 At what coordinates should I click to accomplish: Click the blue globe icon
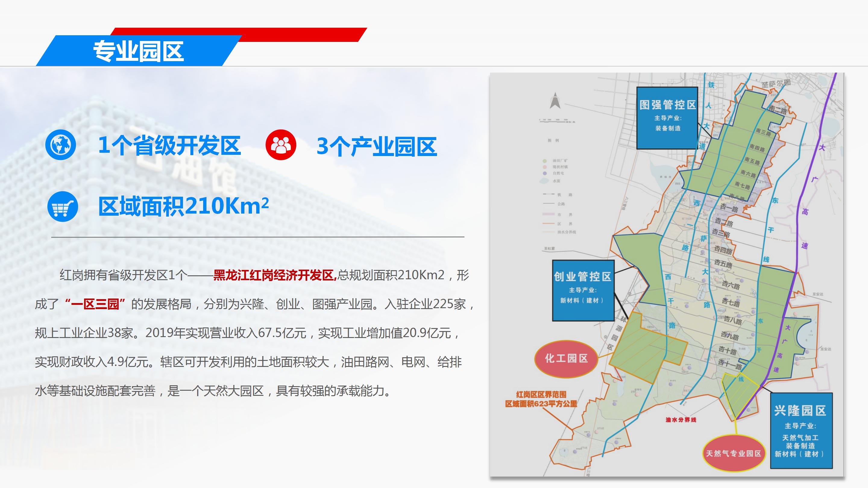pyautogui.click(x=61, y=145)
